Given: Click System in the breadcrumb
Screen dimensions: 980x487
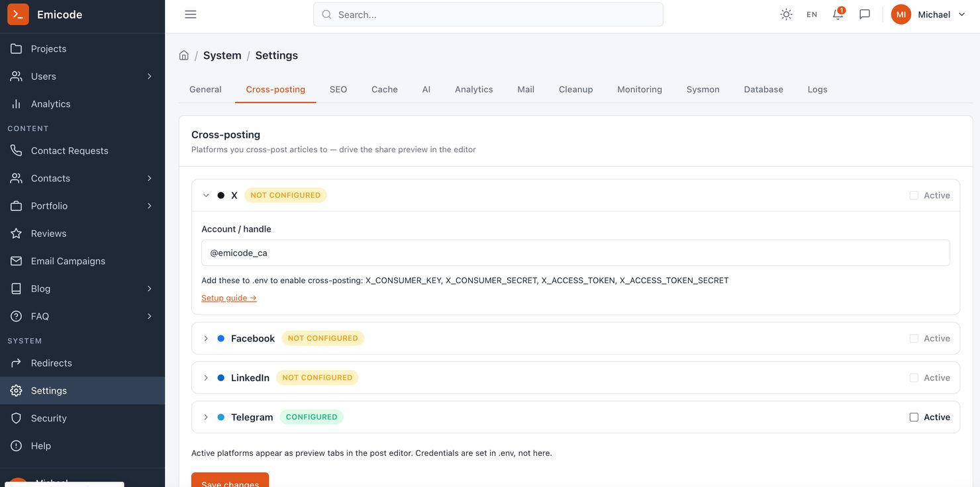Looking at the screenshot, I should coord(222,56).
